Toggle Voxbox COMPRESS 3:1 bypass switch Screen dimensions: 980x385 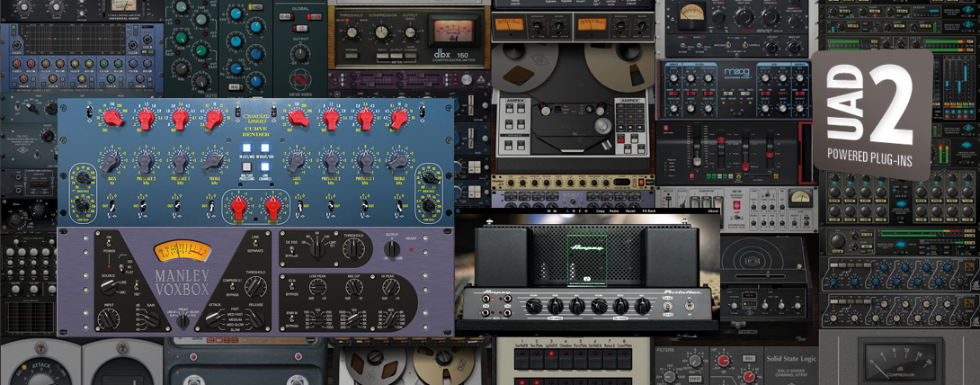click(232, 286)
